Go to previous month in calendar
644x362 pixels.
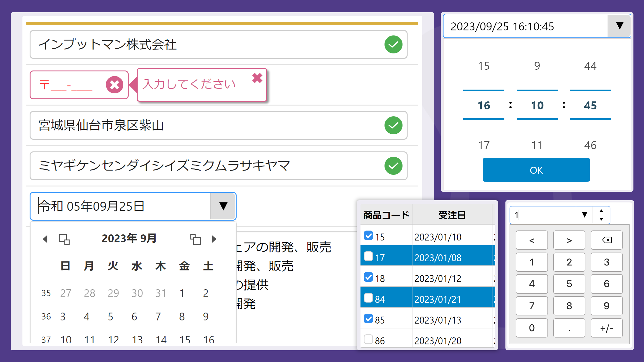(x=45, y=239)
